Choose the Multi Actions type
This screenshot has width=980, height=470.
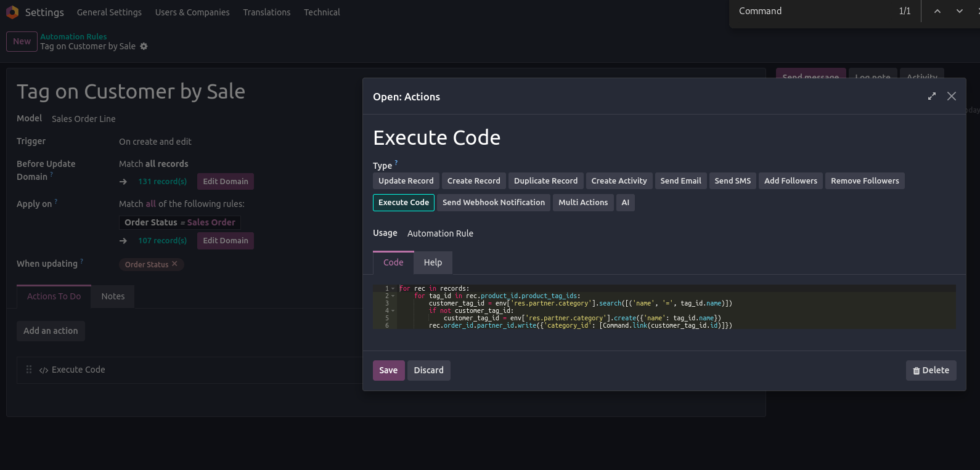pyautogui.click(x=582, y=202)
